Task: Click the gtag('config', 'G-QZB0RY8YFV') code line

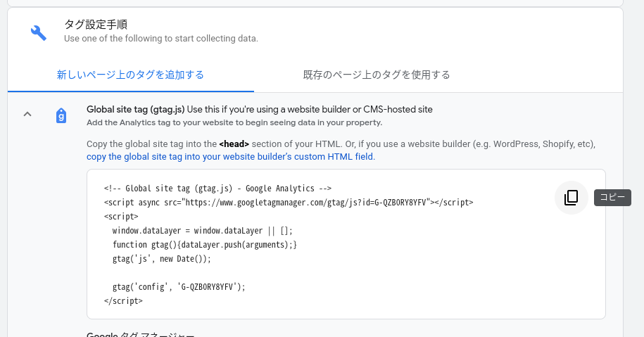Action: (179, 286)
